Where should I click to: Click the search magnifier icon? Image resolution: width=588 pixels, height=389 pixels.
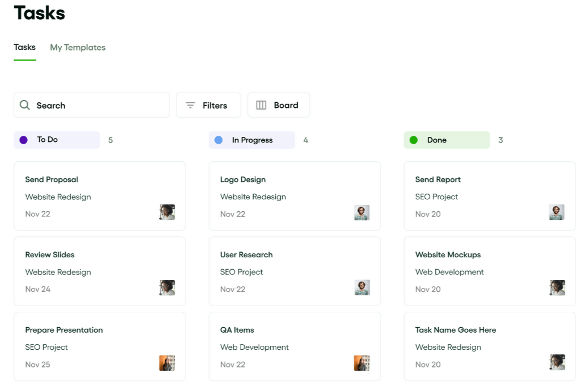[x=24, y=105]
